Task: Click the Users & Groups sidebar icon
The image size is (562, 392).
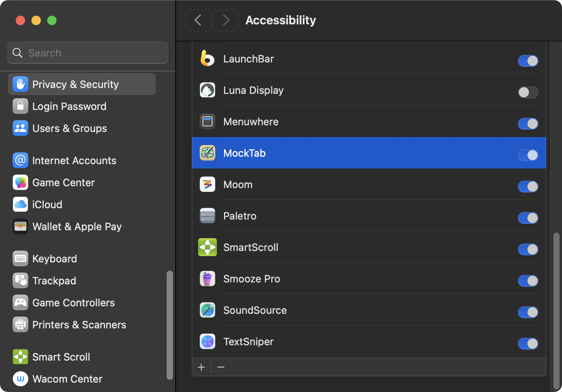Action: coord(20,128)
